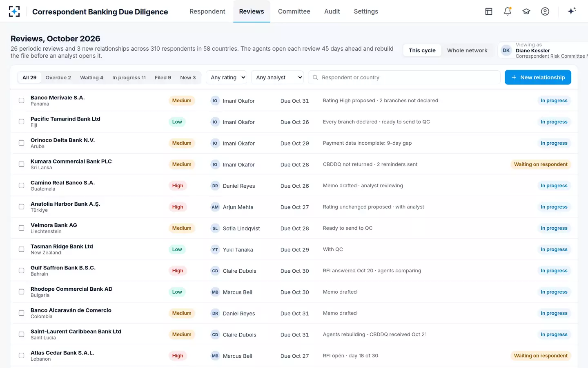Click IO avatar in Banco Merivale row
Screen dimensions: 588x368
pyautogui.click(x=215, y=101)
